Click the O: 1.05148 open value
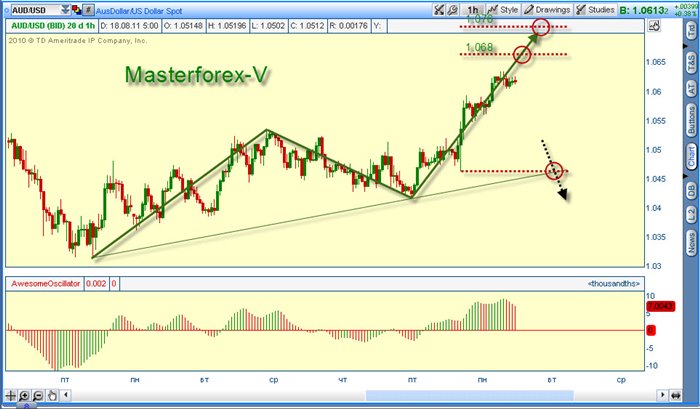Screen dimensions: 700x409 click(183, 26)
